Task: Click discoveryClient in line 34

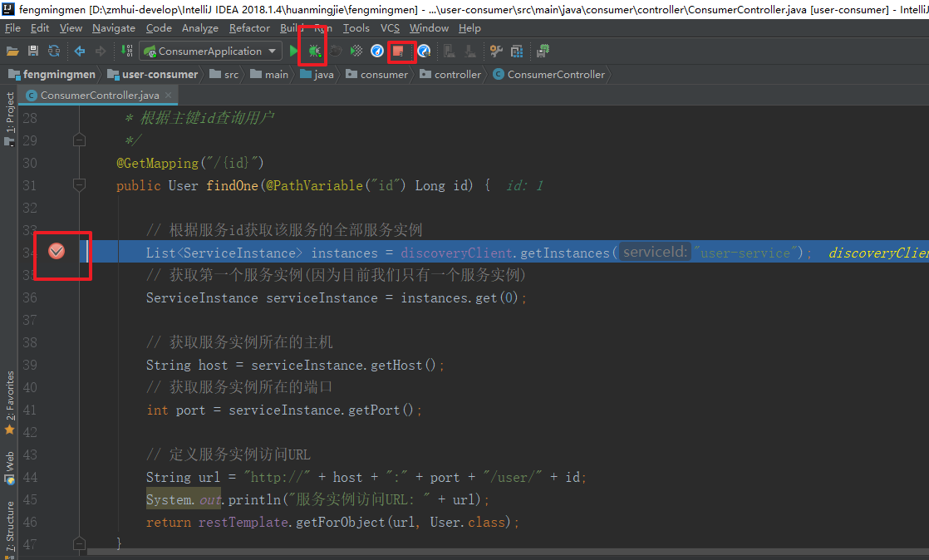Action: coord(456,253)
